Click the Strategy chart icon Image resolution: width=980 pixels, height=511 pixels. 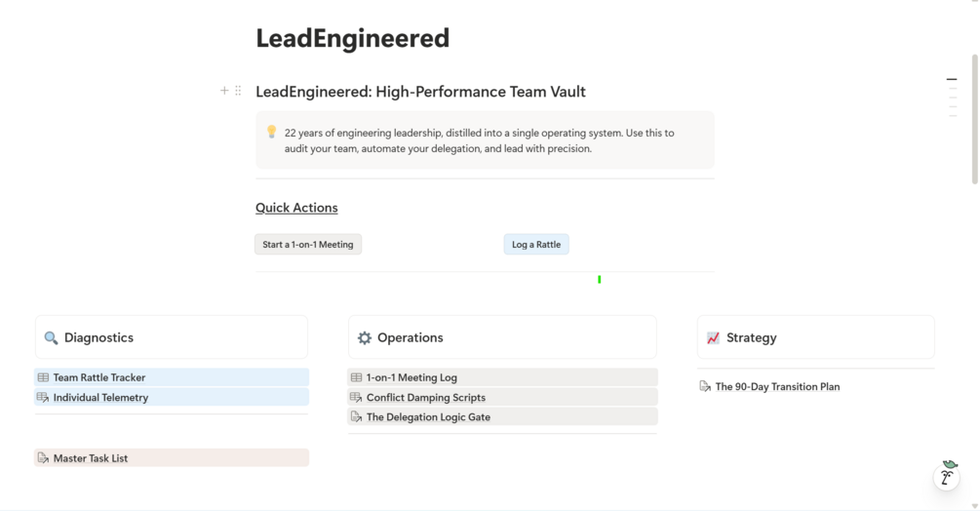713,338
